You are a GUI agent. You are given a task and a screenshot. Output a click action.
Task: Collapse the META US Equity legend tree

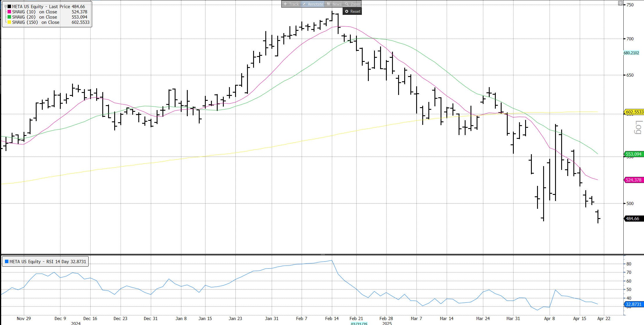[6, 6]
